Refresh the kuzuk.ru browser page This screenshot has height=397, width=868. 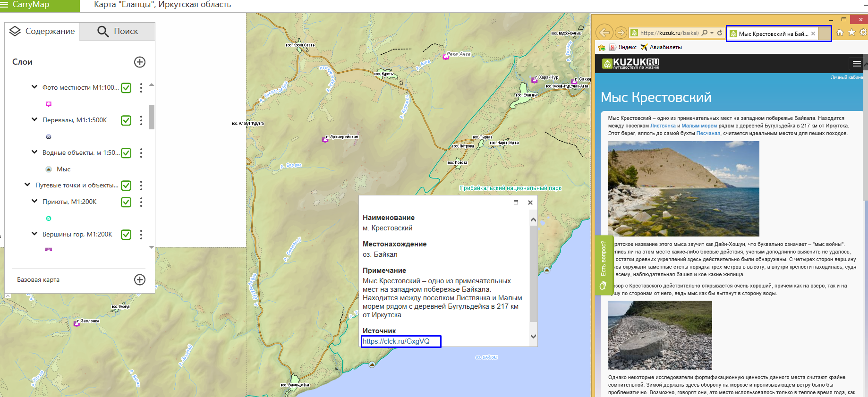(720, 33)
